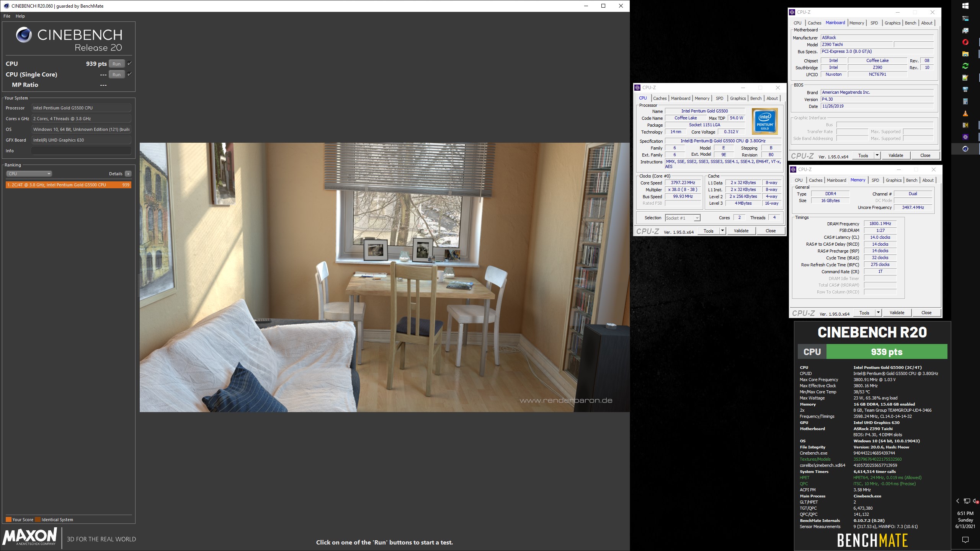Viewport: 980px width, 551px height.
Task: Open the Calculator taskbar icon
Action: (x=965, y=101)
